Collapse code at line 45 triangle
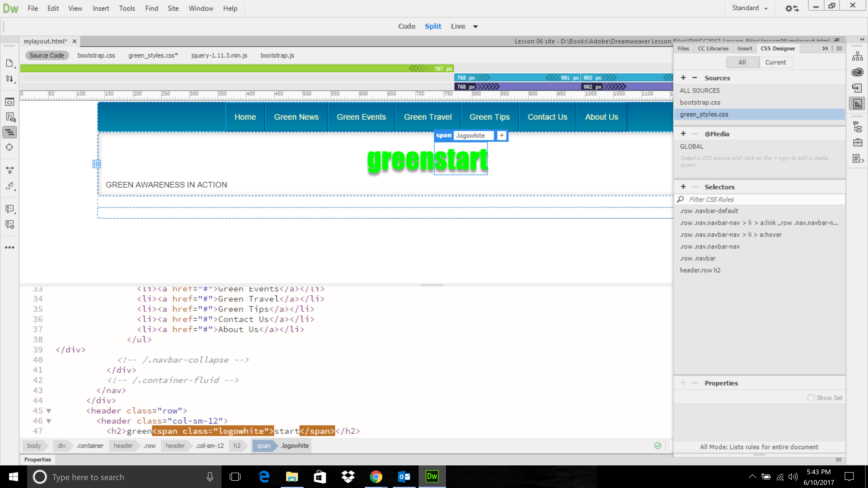The height and width of the screenshot is (488, 868). [49, 411]
